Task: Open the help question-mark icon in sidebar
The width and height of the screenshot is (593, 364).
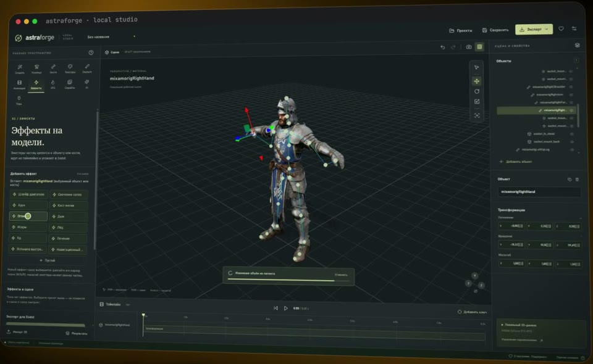Action: [91, 52]
